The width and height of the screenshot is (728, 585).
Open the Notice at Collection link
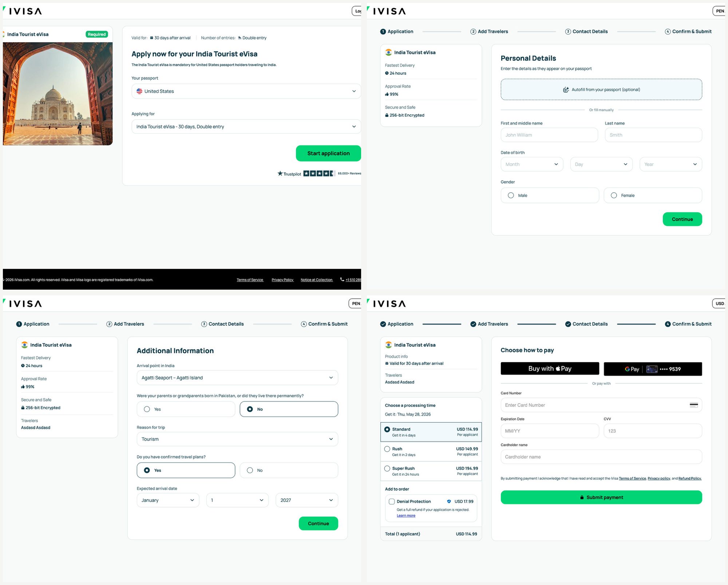317,280
